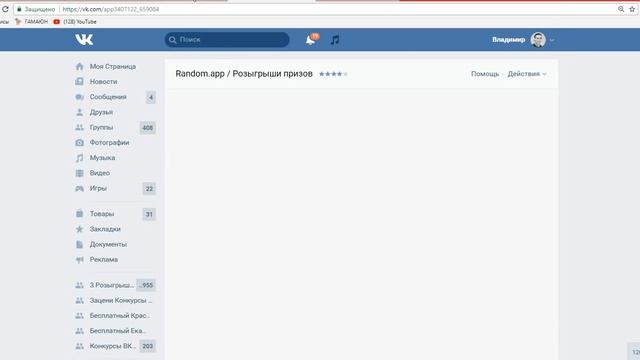The height and width of the screenshot is (360, 640).
Task: Click group icon beside Бесплатный Крас..
Action: click(80, 316)
